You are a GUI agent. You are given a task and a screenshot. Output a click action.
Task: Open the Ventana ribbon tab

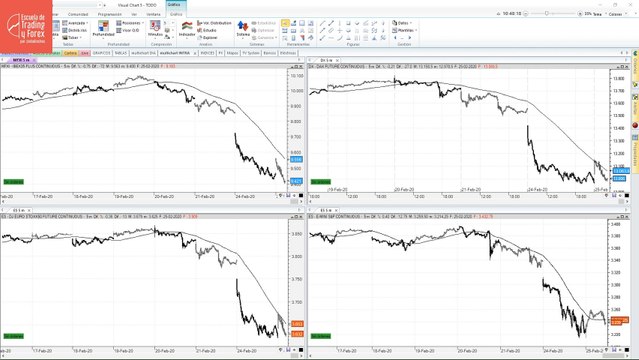point(154,14)
